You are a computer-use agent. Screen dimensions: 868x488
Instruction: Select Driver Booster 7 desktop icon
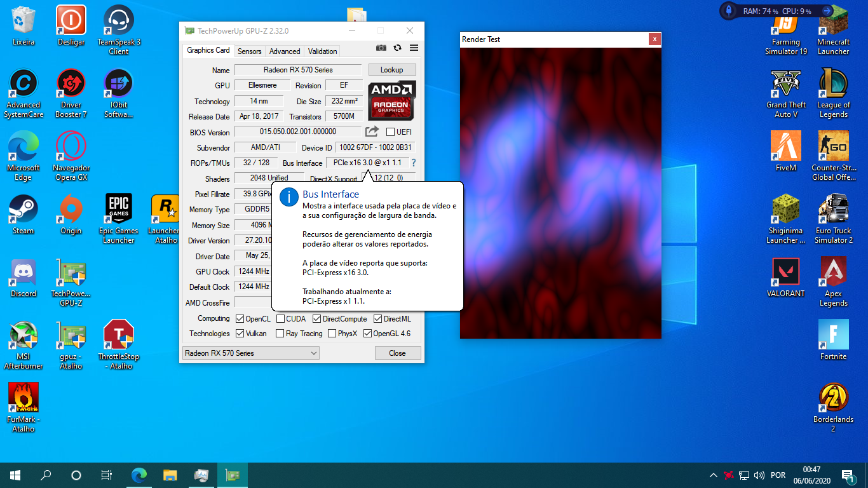pyautogui.click(x=71, y=93)
